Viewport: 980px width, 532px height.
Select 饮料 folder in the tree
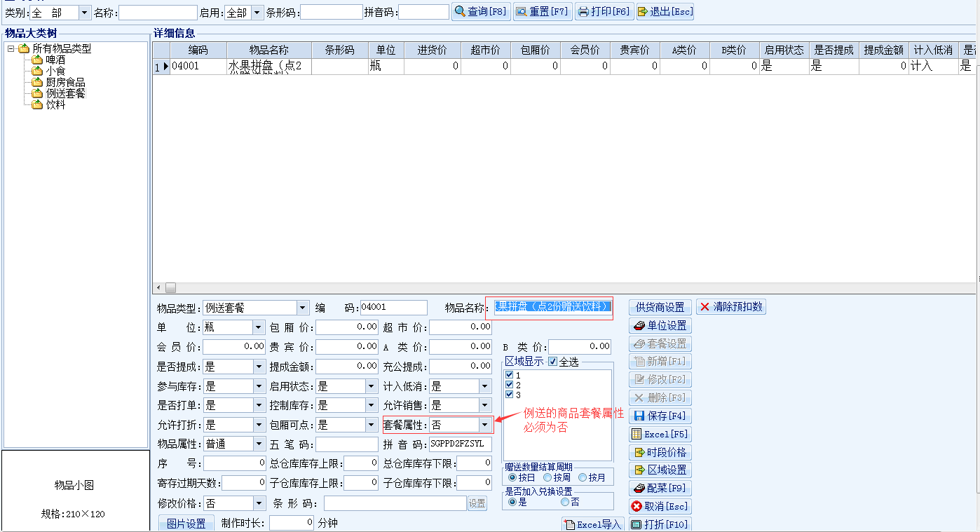[x=55, y=104]
